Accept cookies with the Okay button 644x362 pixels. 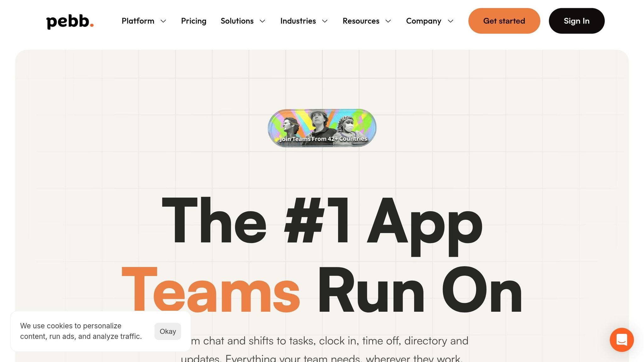pyautogui.click(x=168, y=331)
